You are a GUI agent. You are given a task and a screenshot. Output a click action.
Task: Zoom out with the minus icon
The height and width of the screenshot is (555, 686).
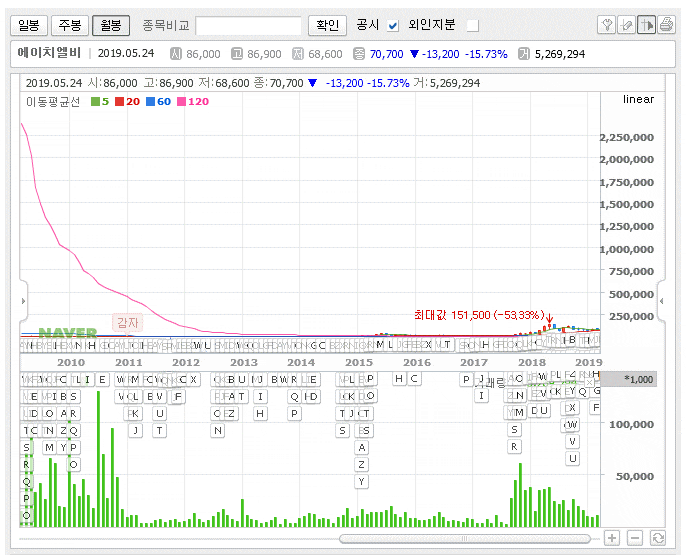coord(635,538)
